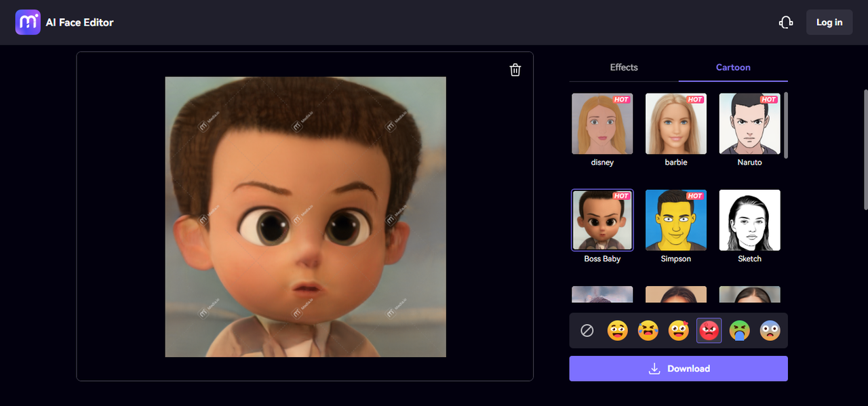Select the no-emotion circle-slash icon
The width and height of the screenshot is (868, 406).
(x=587, y=331)
